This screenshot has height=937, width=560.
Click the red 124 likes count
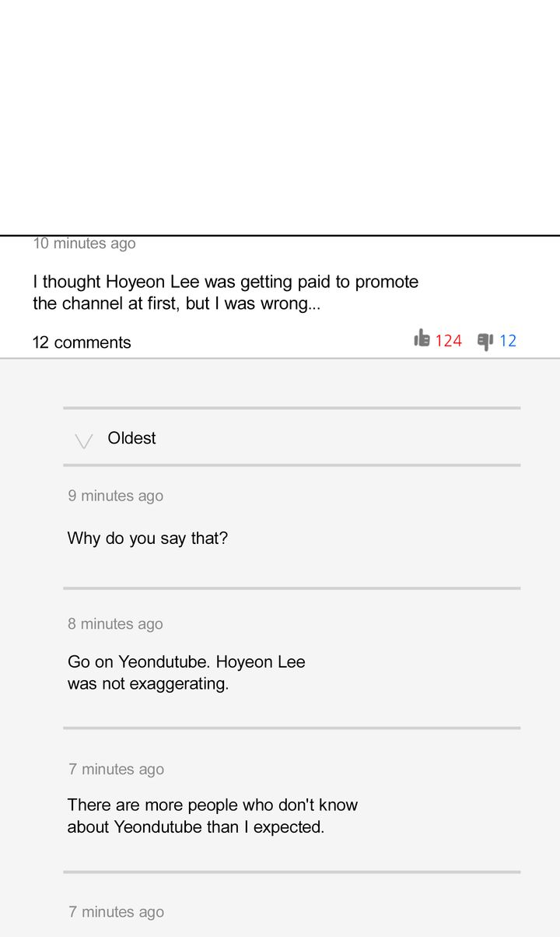point(449,341)
